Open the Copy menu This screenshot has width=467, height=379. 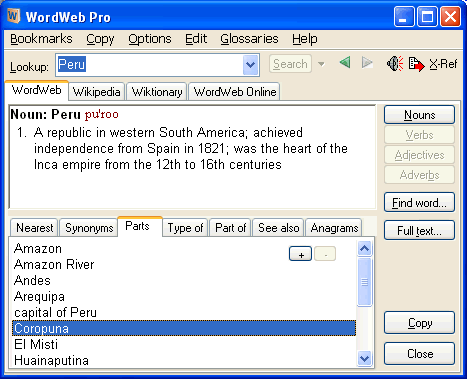click(100, 39)
